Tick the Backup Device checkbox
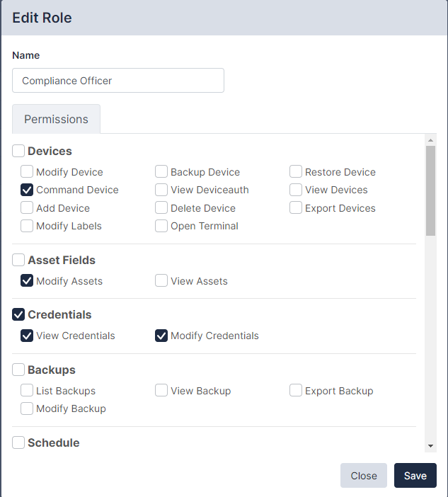The height and width of the screenshot is (497, 448). point(161,172)
